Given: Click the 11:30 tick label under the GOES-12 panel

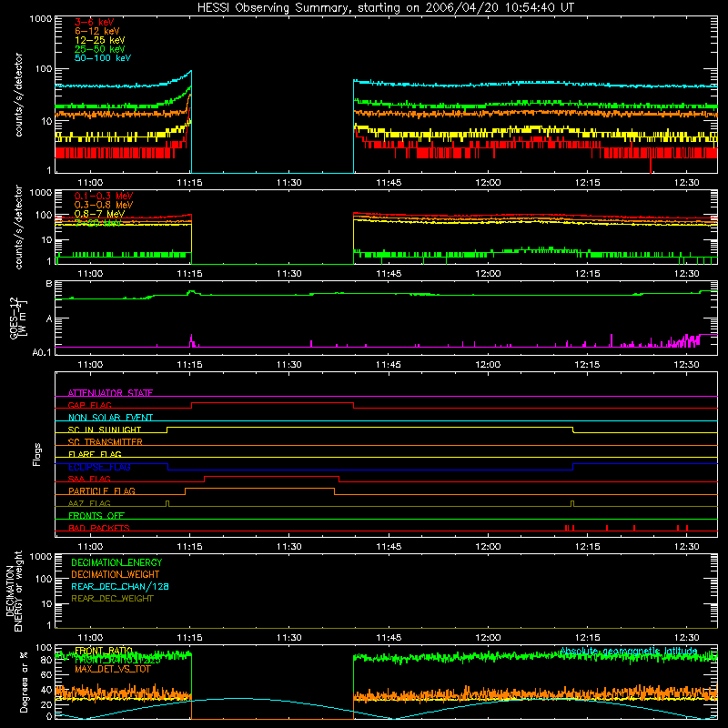Looking at the screenshot, I should coord(288,365).
